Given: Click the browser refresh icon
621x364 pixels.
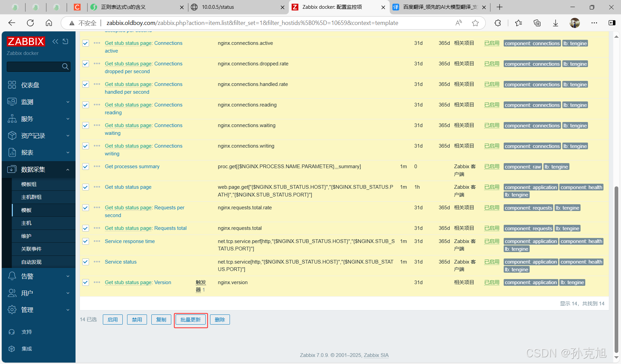Looking at the screenshot, I should point(30,23).
